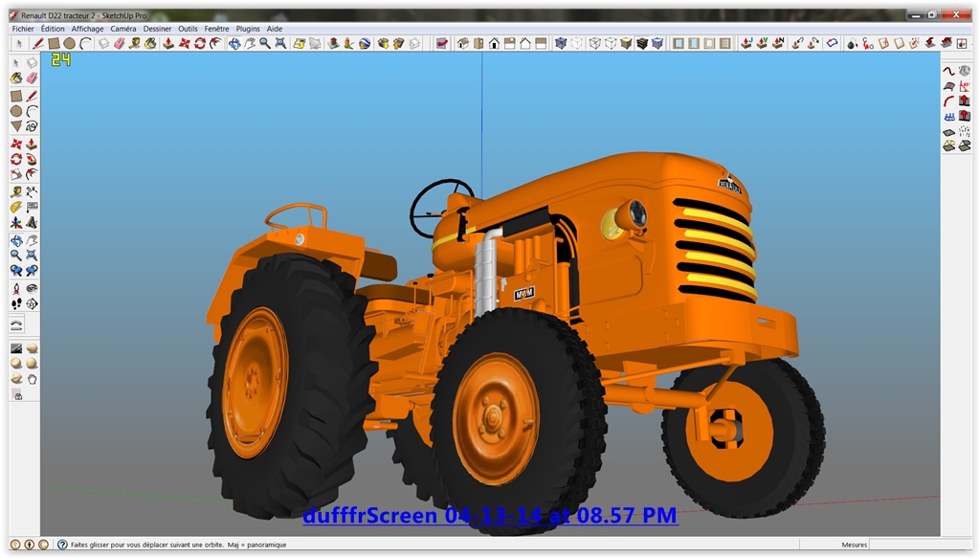The height and width of the screenshot is (558, 980).
Task: Open the Aide menu
Action: [x=275, y=29]
